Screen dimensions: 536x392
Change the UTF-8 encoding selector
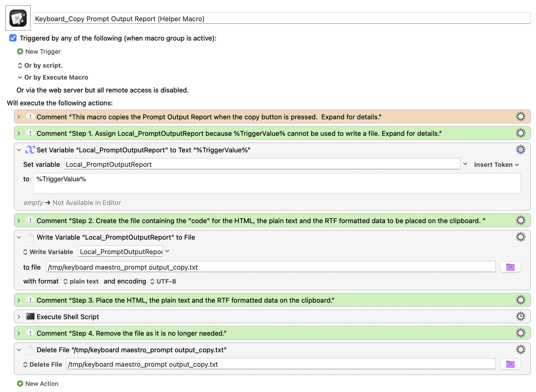tap(163, 281)
